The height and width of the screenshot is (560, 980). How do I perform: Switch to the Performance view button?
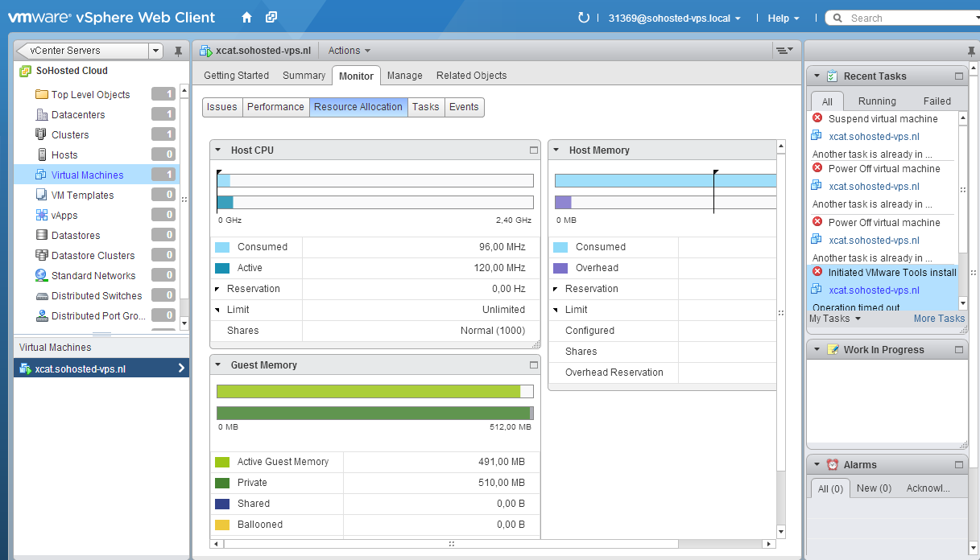click(275, 107)
